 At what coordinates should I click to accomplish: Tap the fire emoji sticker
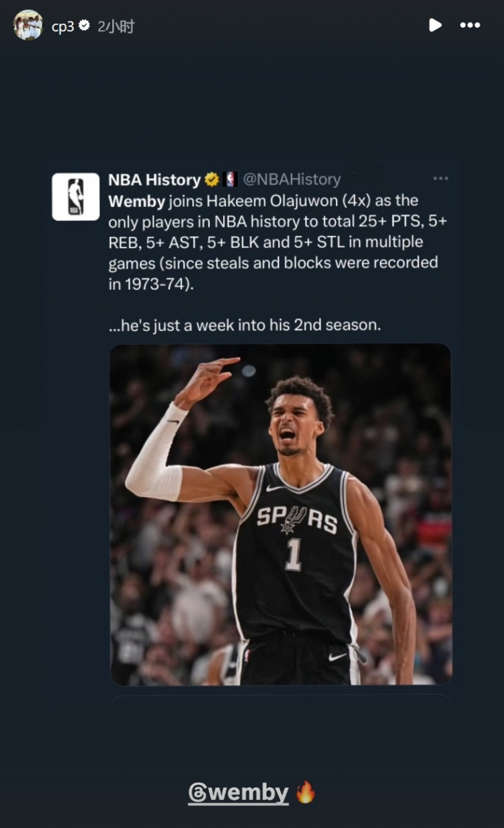[306, 792]
